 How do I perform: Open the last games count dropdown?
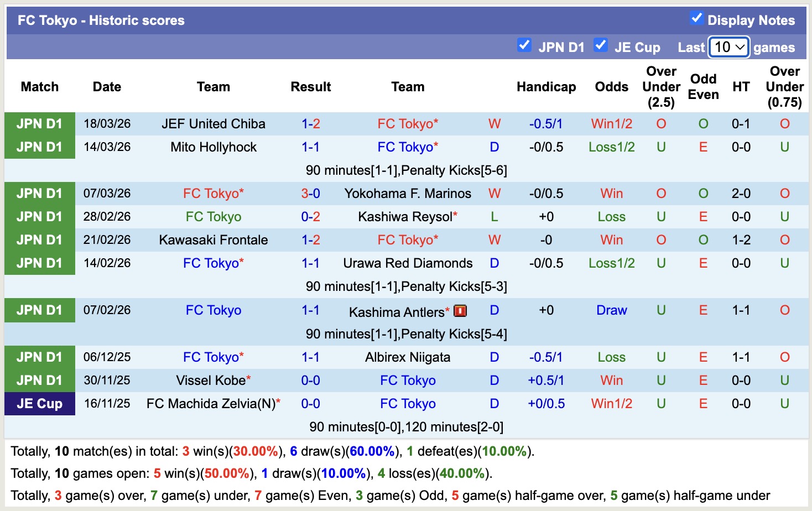pyautogui.click(x=728, y=47)
